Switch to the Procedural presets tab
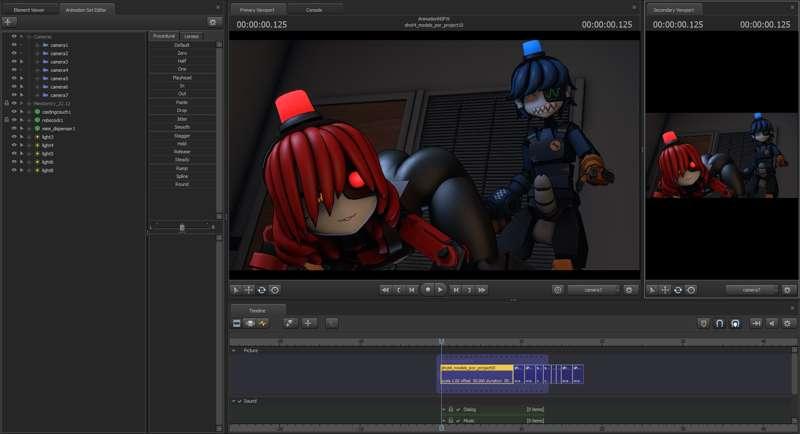The height and width of the screenshot is (434, 800). pyautogui.click(x=164, y=36)
